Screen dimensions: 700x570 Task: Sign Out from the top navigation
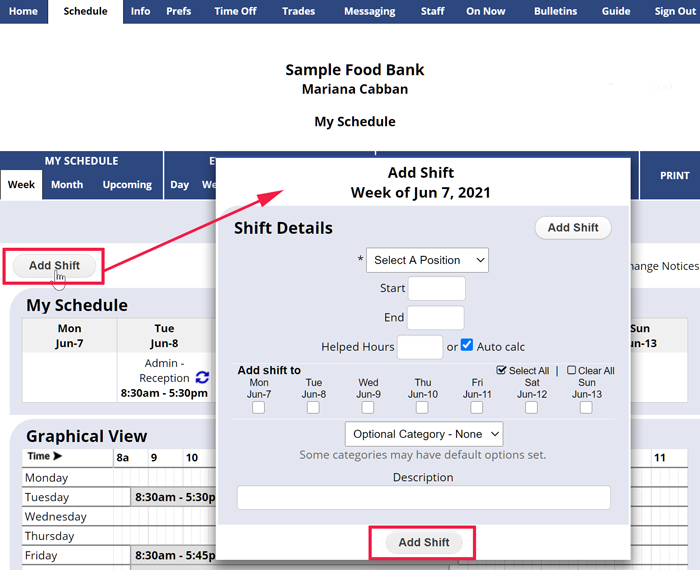click(x=674, y=12)
